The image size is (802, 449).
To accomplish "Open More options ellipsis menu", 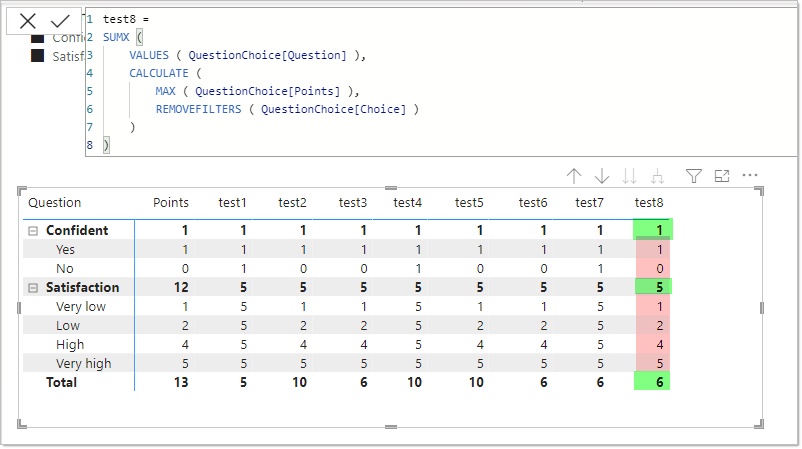I will (750, 175).
